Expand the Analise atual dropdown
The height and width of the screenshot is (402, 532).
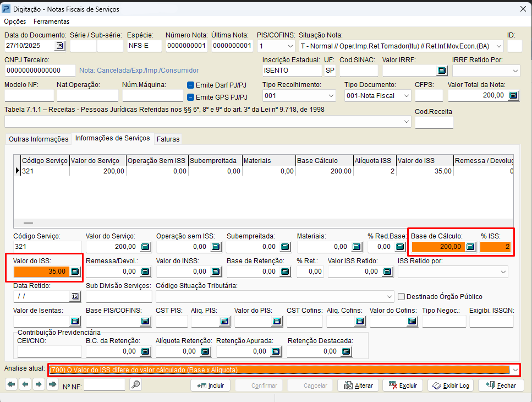coord(514,370)
